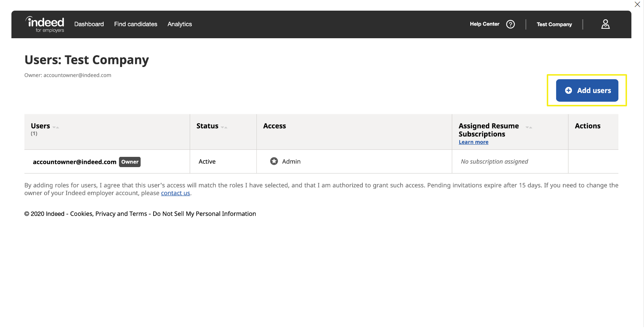Click the Indeed for employers logo
Screen dimensions: 644x335
pos(45,24)
